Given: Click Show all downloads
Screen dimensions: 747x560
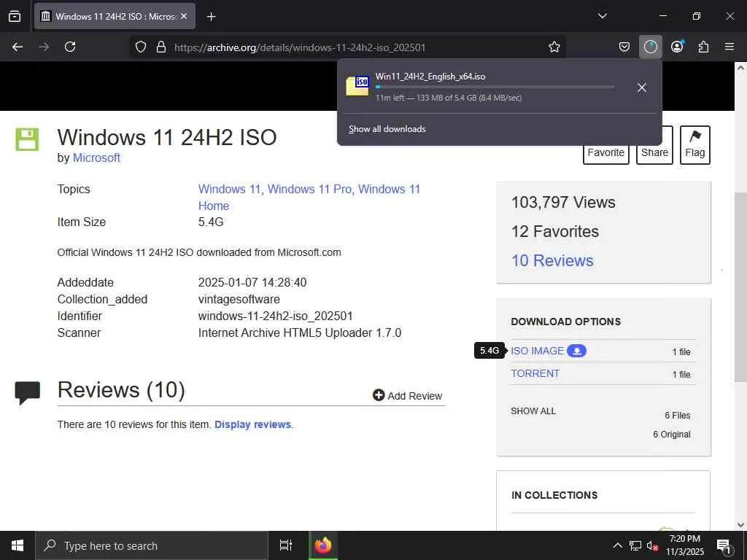Looking at the screenshot, I should [387, 129].
